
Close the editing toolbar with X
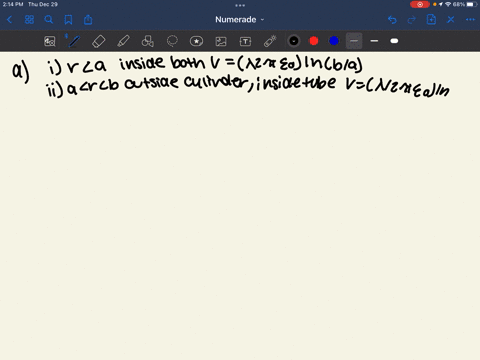pos(451,20)
